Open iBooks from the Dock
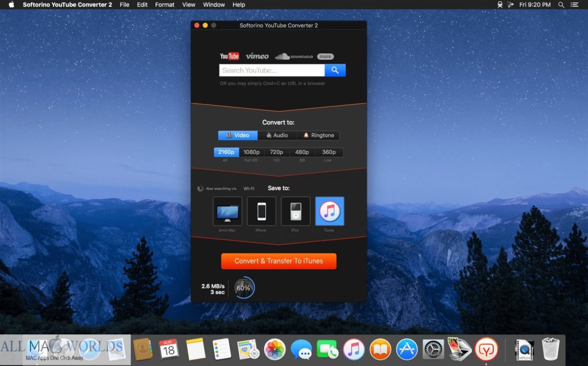588x366 pixels. pos(380,349)
